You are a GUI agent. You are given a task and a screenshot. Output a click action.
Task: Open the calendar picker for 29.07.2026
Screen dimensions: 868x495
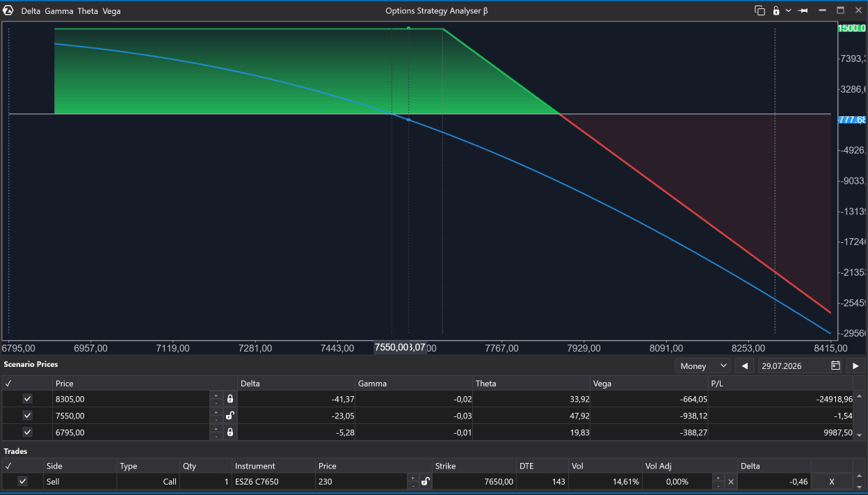pos(835,366)
